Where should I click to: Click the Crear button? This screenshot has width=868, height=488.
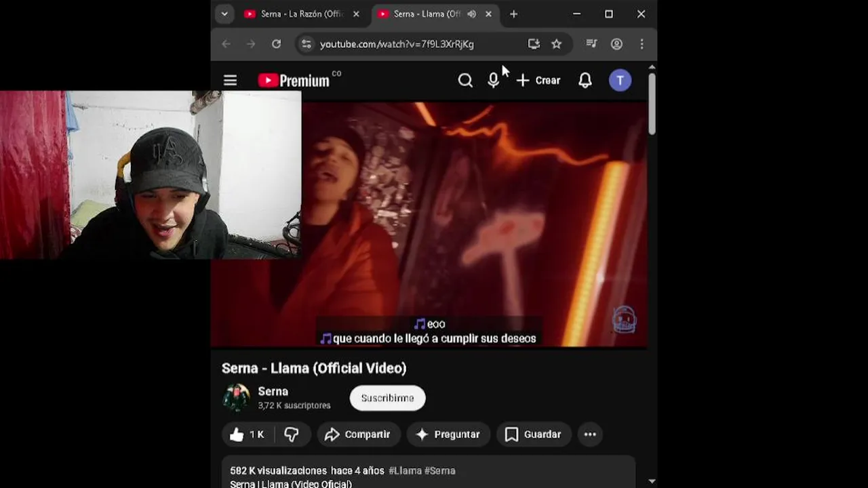click(x=538, y=81)
